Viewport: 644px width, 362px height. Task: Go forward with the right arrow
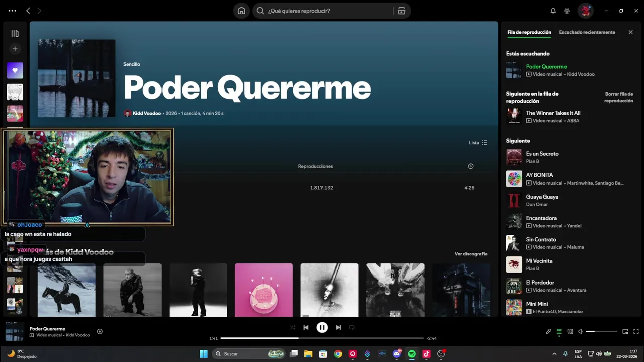(39, 11)
